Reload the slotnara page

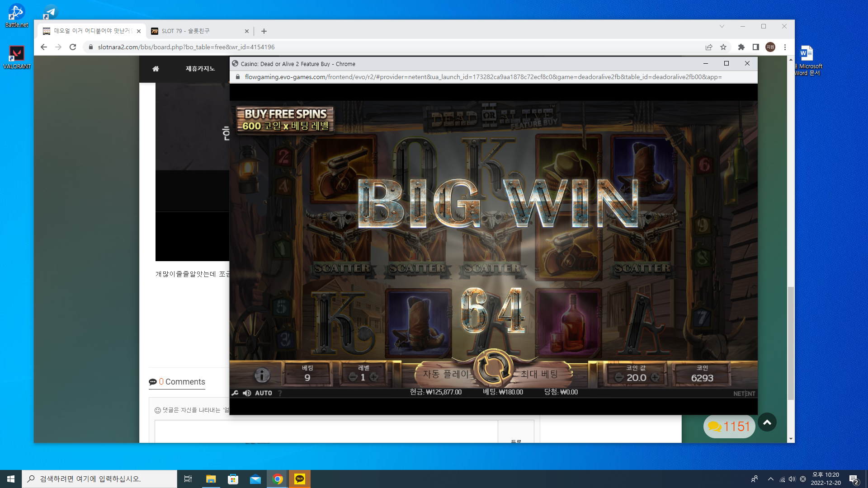(x=73, y=47)
